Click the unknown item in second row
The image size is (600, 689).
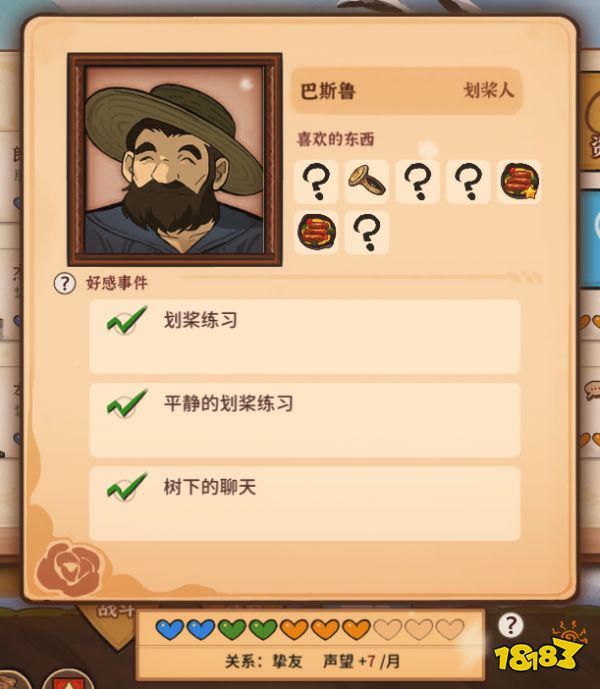point(367,232)
